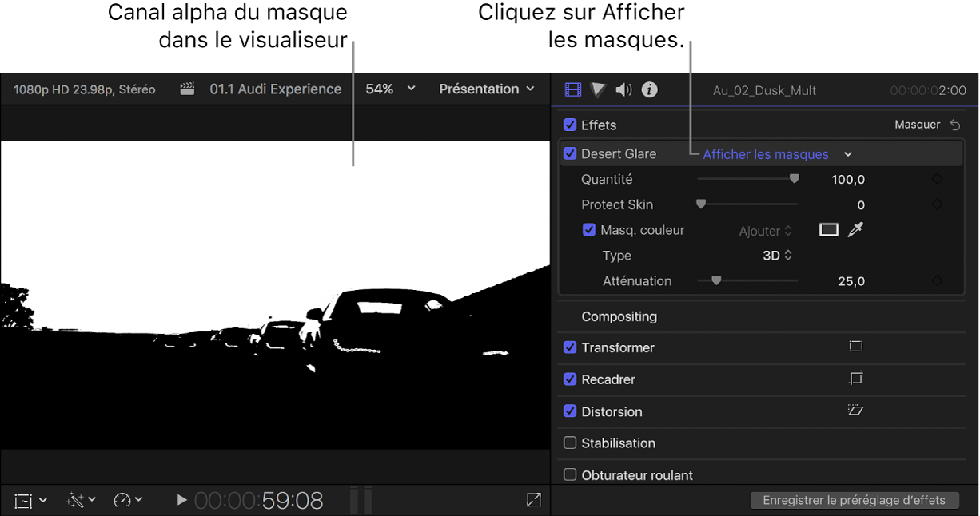Image resolution: width=980 pixels, height=516 pixels.
Task: Select the Masq. couleur eyedropper tool
Action: click(x=855, y=230)
